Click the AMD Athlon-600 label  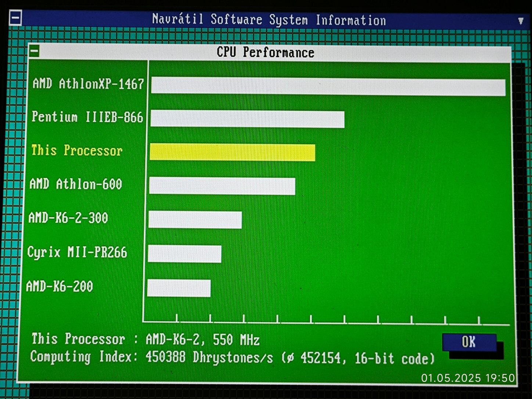(76, 184)
